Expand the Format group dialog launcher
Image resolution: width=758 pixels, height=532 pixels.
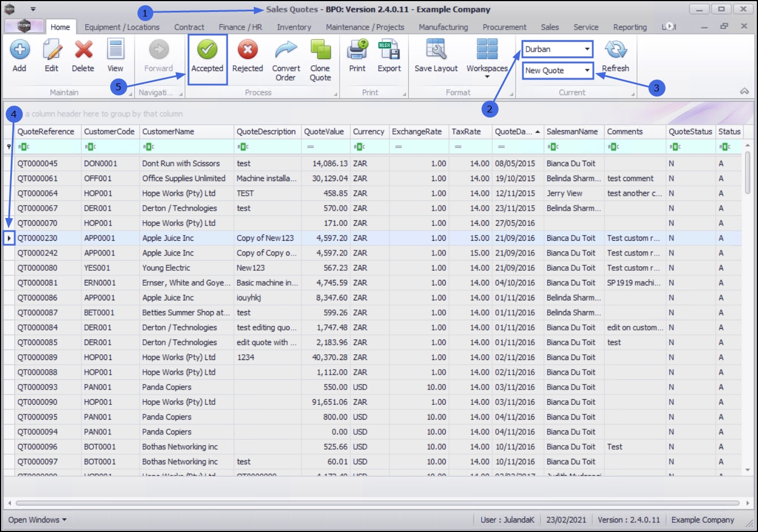(x=511, y=94)
